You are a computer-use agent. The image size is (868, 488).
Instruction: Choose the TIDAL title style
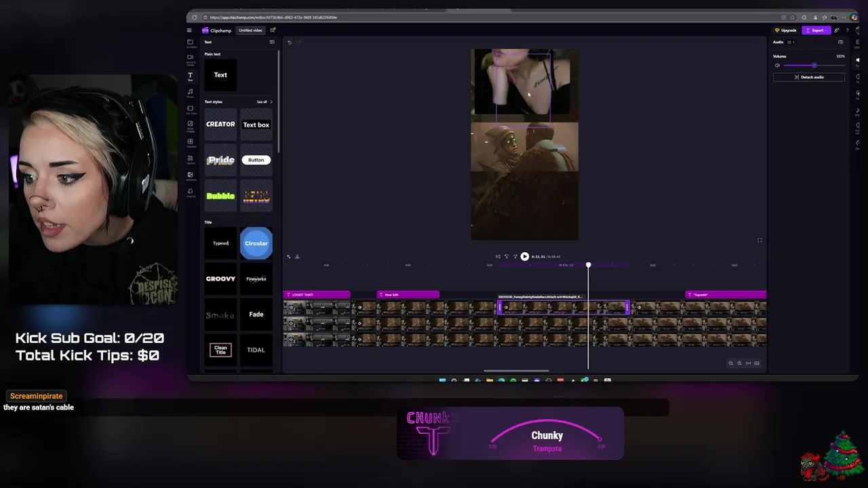[x=256, y=350]
